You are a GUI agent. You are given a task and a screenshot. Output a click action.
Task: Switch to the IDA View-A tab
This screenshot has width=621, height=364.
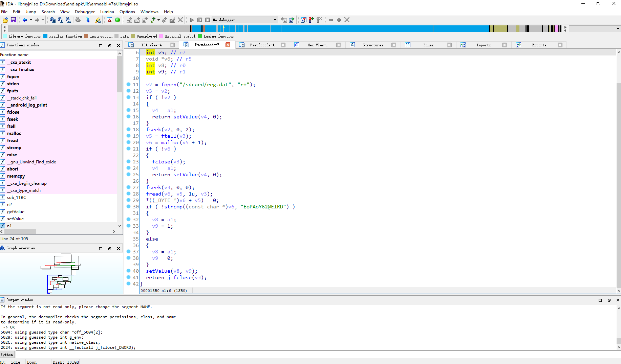151,45
